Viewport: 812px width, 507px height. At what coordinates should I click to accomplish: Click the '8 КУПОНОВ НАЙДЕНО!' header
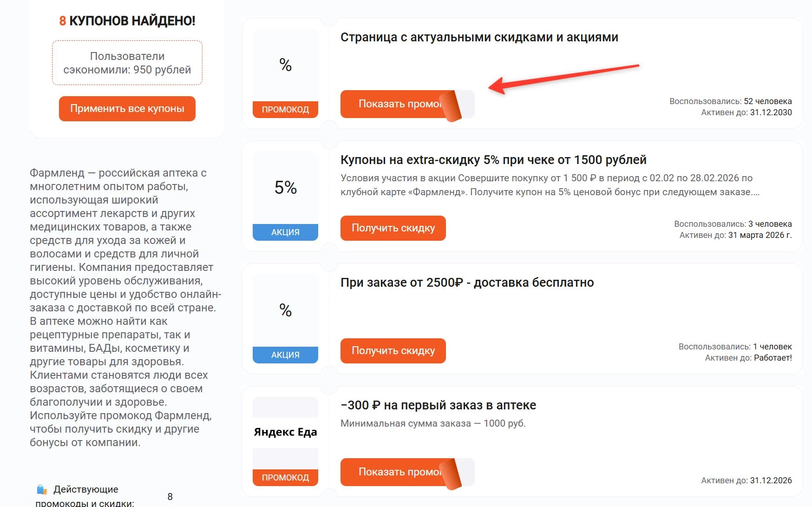point(126,20)
